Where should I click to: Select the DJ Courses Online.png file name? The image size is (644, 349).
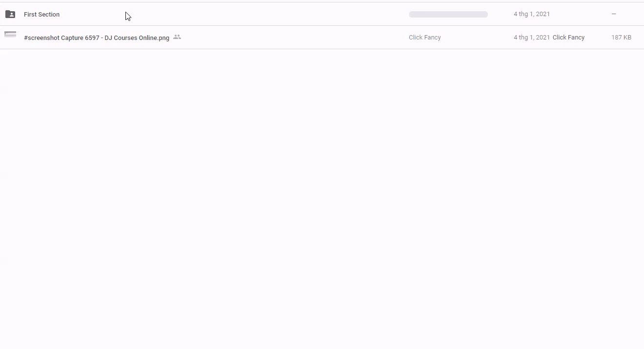(97, 38)
